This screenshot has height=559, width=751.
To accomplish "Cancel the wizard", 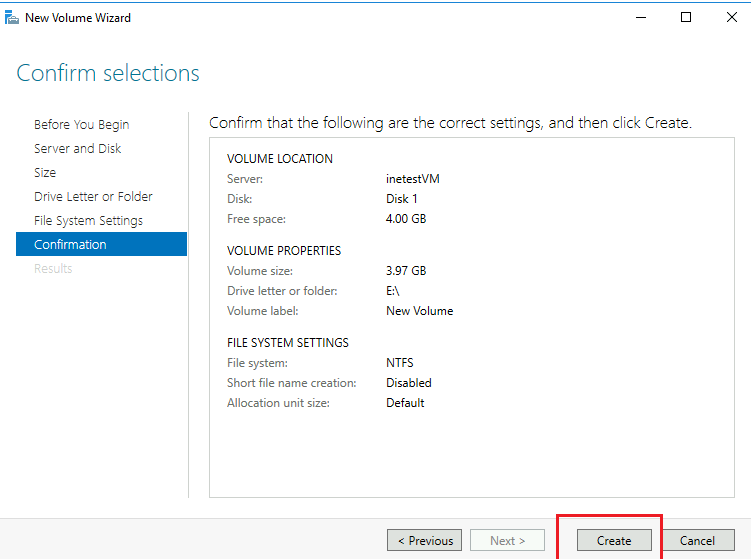I will tap(697, 541).
